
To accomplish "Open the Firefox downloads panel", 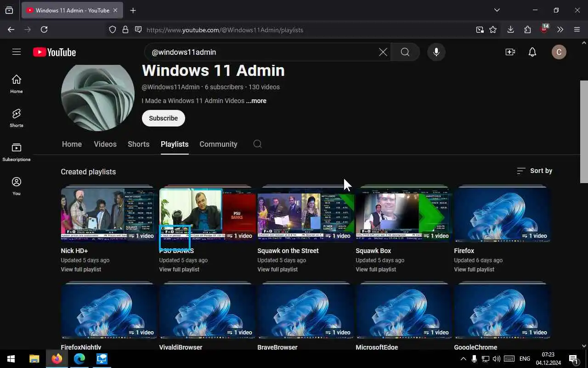I will tap(510, 29).
